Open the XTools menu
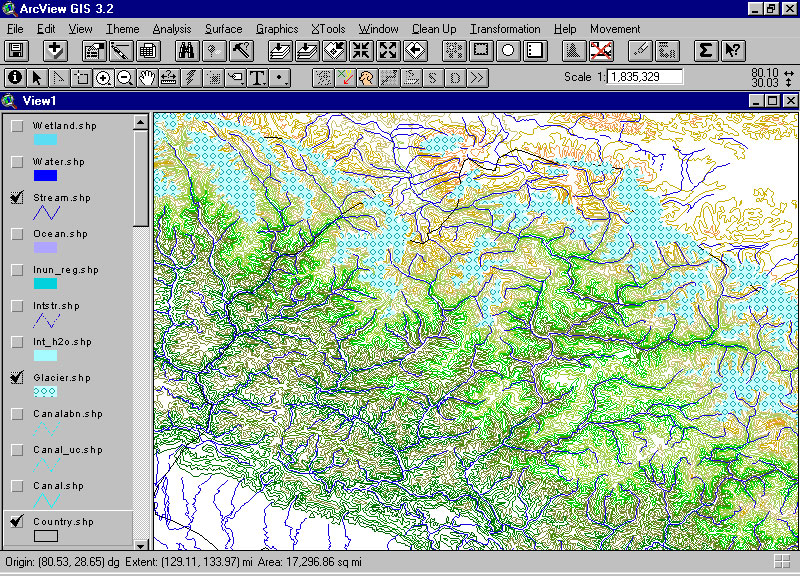 click(328, 29)
